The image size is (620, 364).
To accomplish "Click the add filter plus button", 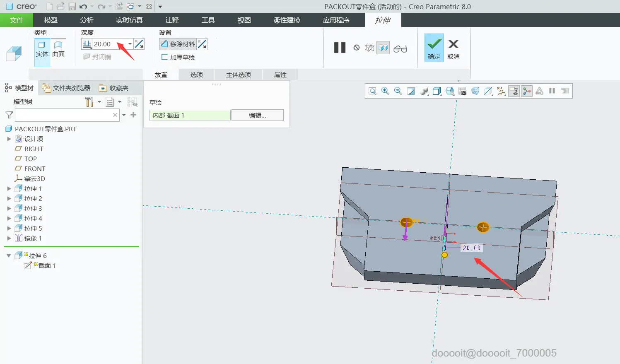I will pos(133,115).
